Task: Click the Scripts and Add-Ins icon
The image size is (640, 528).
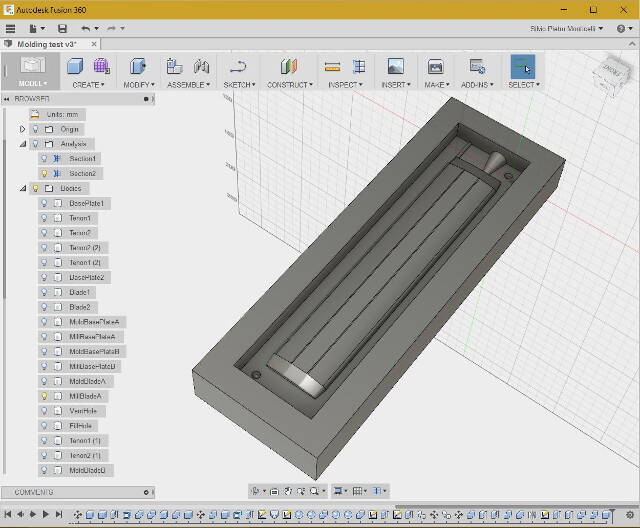Action: click(477, 66)
